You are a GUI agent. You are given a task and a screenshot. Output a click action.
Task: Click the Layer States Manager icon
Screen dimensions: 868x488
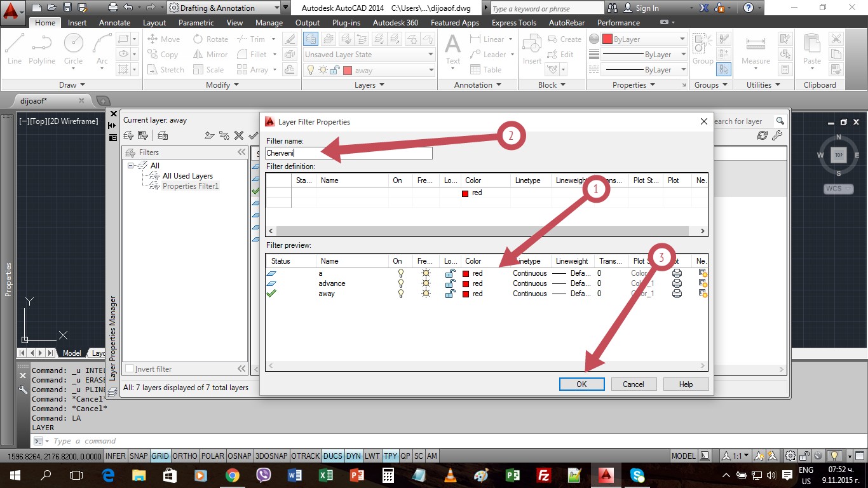point(163,135)
